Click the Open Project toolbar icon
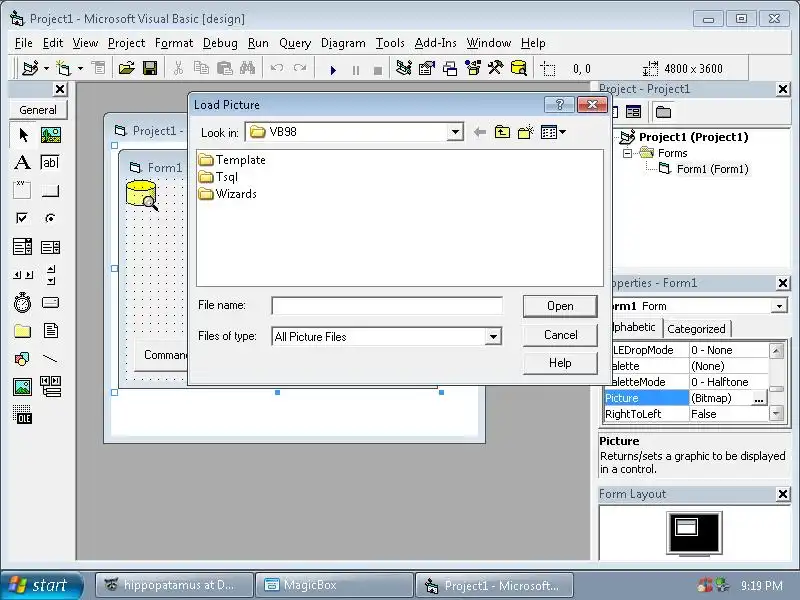Image resolution: width=800 pixels, height=600 pixels. [127, 68]
